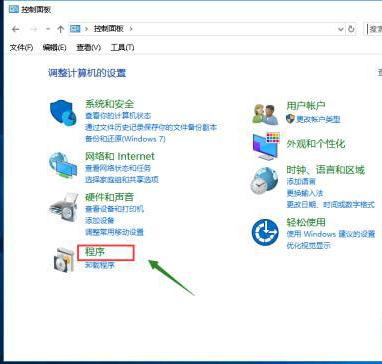382x364 pixels.
Task: Click the Network and Internet globe icon
Action: (63, 165)
